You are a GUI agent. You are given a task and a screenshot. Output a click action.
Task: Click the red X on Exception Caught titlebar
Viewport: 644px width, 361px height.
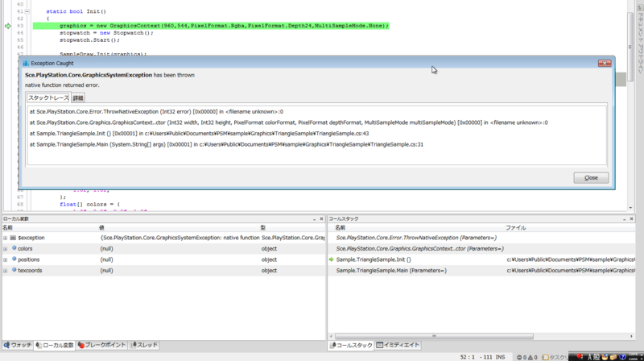point(605,63)
